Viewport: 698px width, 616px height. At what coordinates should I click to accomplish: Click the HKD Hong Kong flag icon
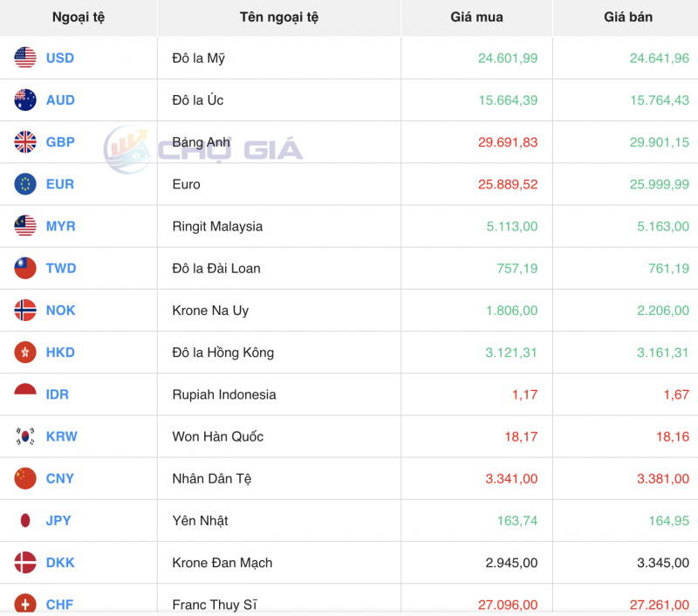click(x=24, y=352)
